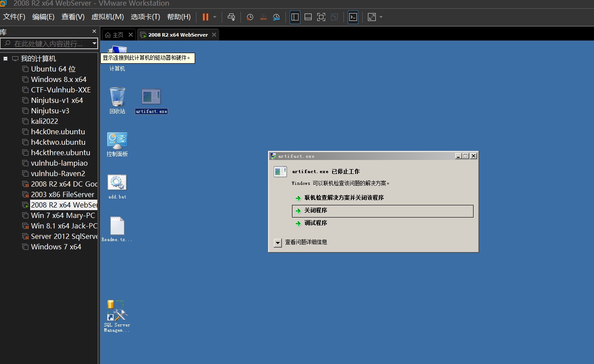This screenshot has width=594, height=364.
Task: Select h4ckthree.ubuntu in the library
Action: click(x=61, y=153)
